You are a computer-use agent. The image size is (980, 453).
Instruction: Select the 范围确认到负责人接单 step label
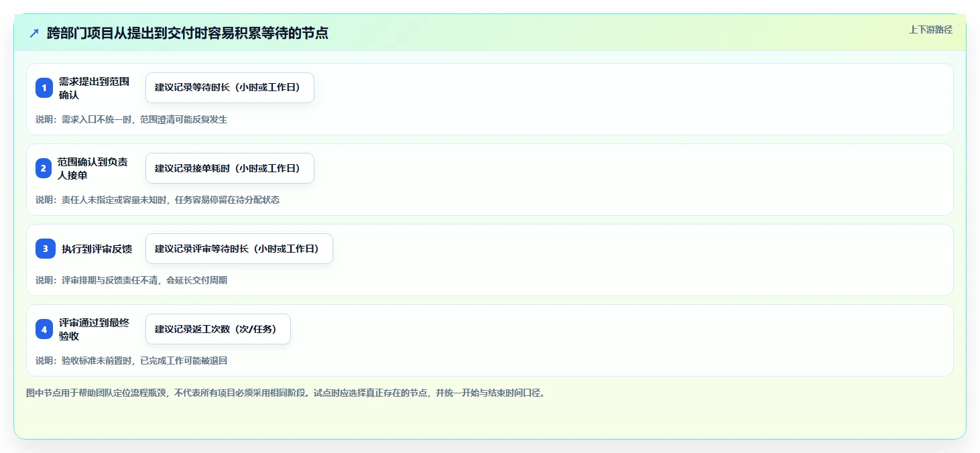pos(93,168)
